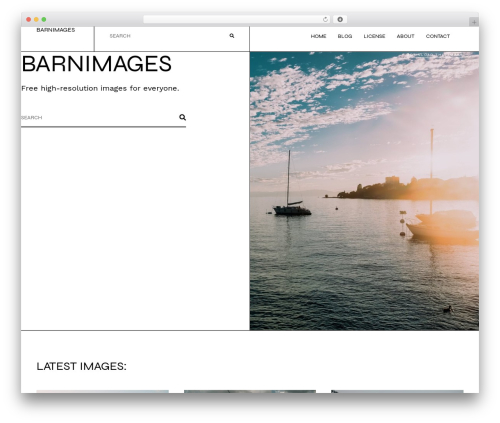
Task: Open the sailboat lake hero photo
Action: tap(364, 191)
